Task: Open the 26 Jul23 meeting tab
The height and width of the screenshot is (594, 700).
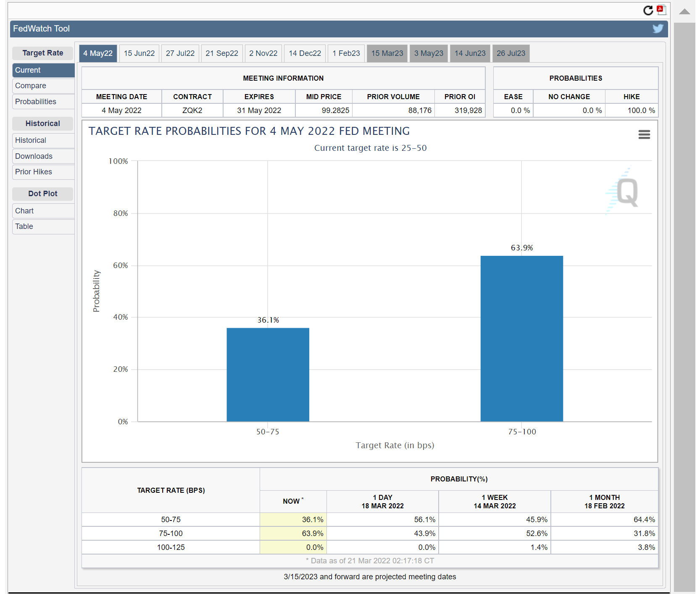Action: (511, 53)
